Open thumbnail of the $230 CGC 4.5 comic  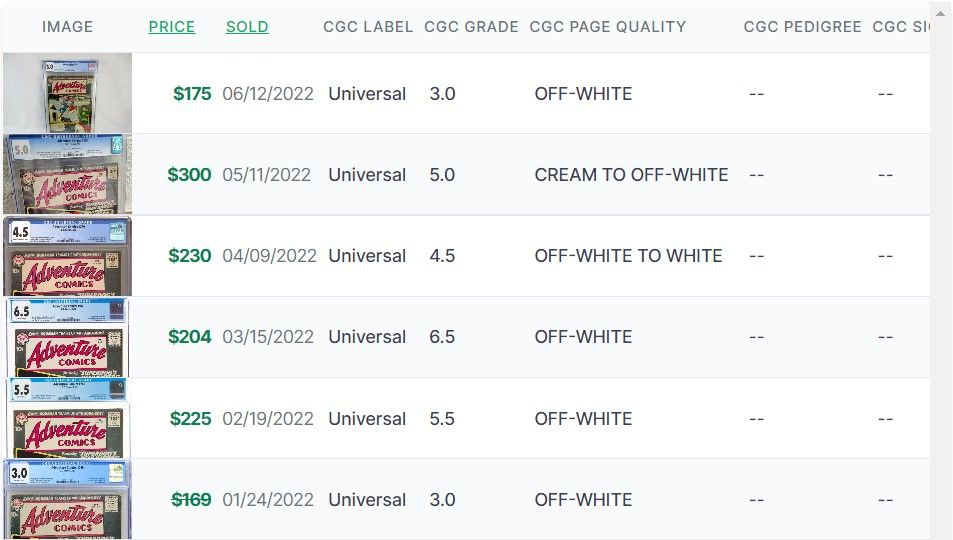[67, 255]
